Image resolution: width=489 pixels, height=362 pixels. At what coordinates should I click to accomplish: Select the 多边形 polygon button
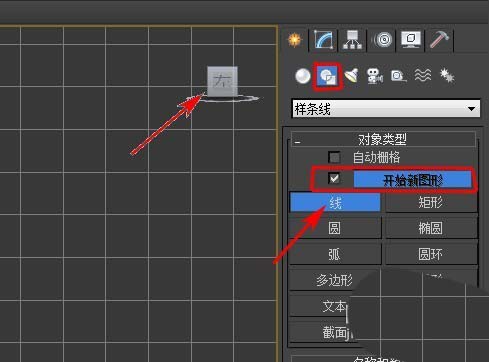pos(335,280)
